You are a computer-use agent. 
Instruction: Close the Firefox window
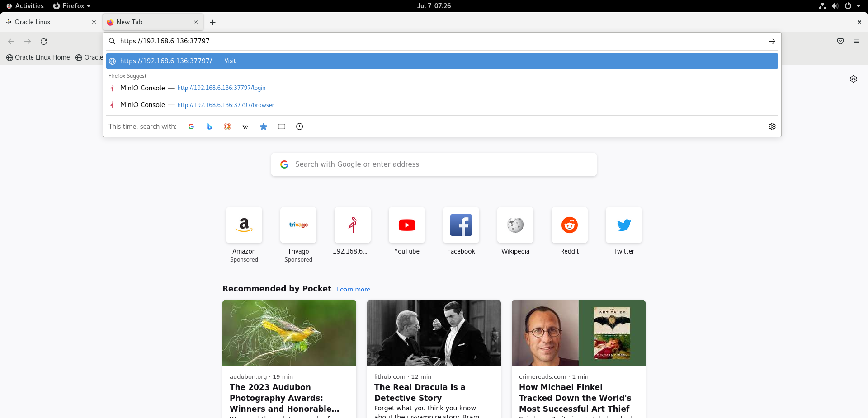click(859, 22)
